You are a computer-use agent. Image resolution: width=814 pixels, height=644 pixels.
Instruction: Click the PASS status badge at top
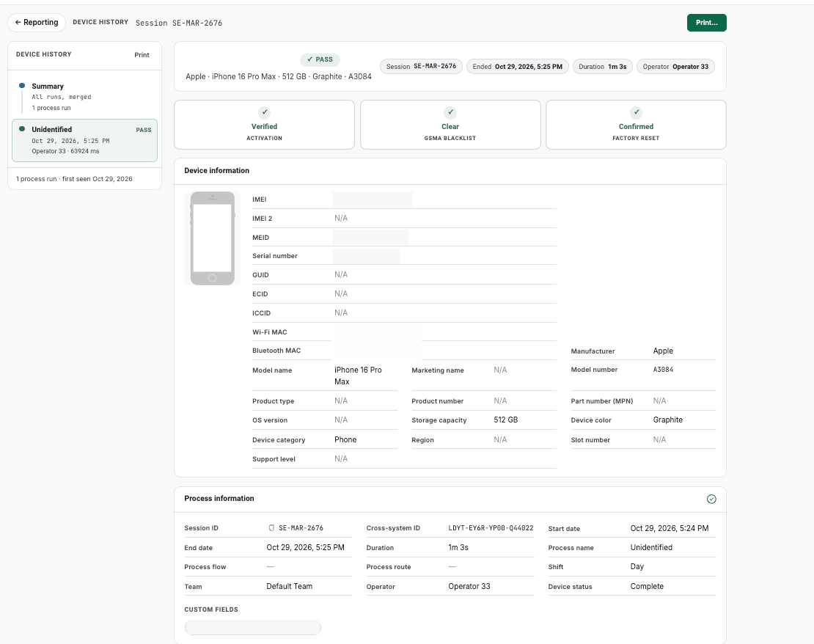click(320, 59)
